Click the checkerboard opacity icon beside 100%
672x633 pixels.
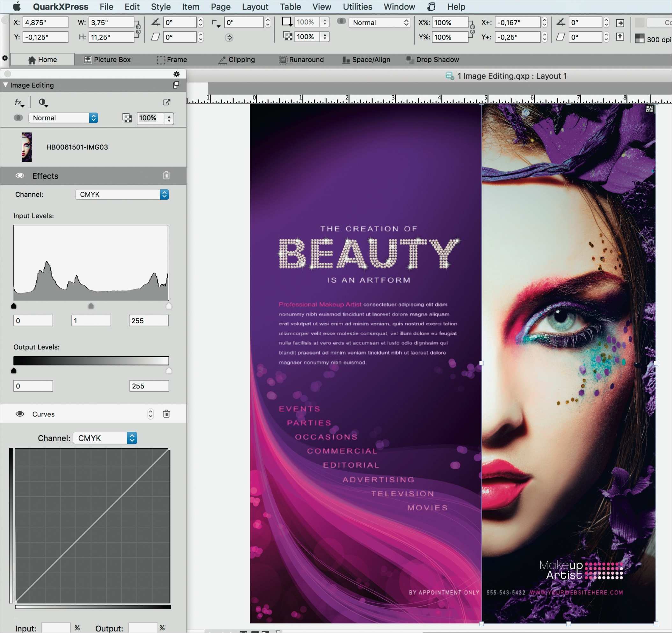(127, 118)
